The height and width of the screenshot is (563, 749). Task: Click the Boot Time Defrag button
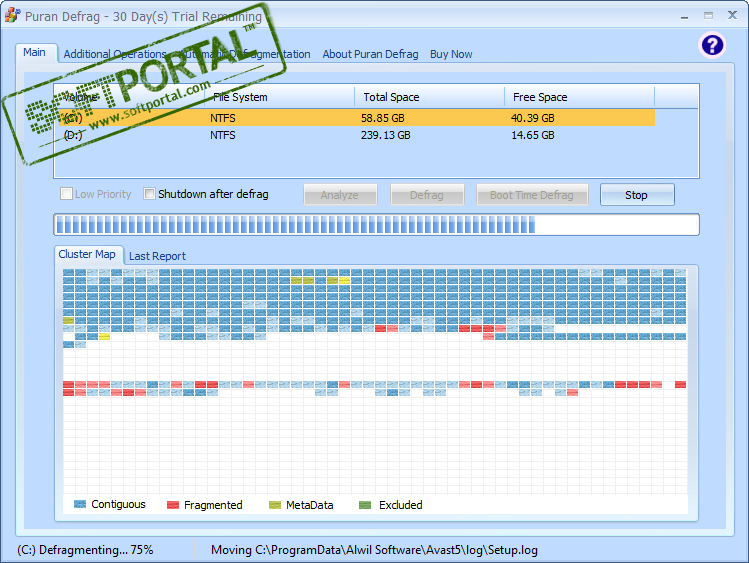coord(532,195)
